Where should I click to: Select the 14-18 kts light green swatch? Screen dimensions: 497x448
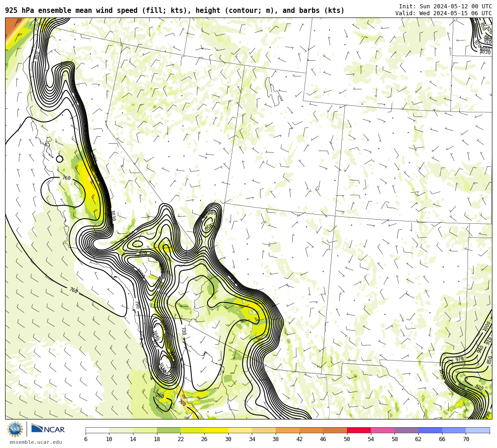coord(145,430)
